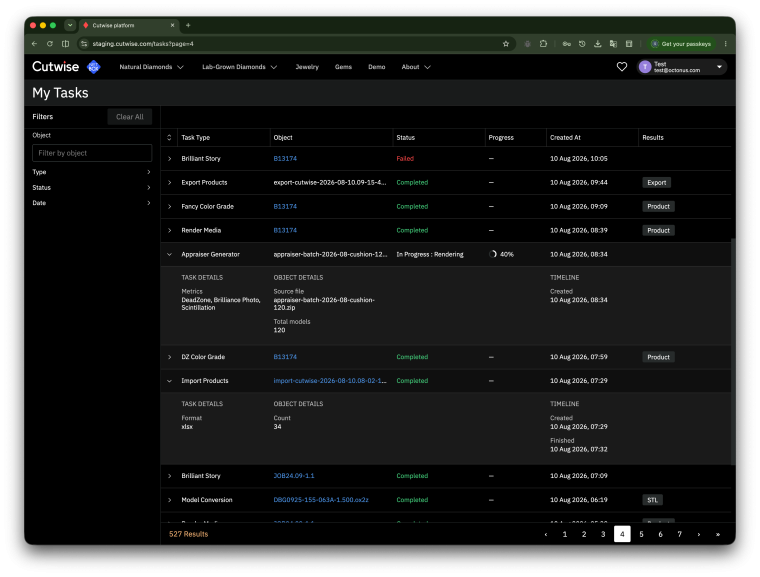Collapse the Import Products row
Viewport: 760px width, 577px height.
pos(169,381)
